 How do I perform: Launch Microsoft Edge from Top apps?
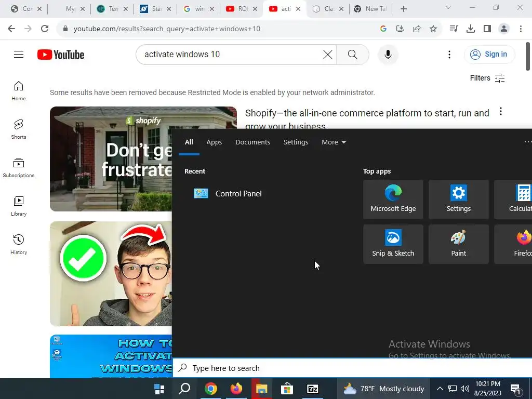[393, 199]
